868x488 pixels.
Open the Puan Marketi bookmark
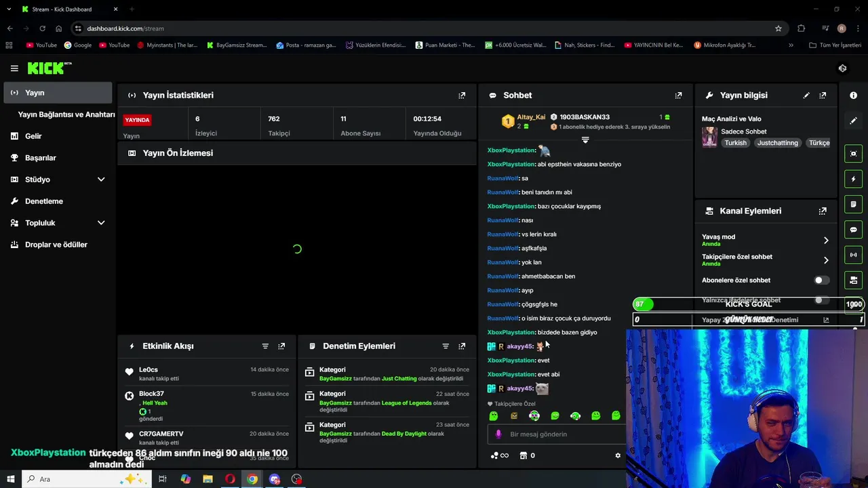pos(445,45)
